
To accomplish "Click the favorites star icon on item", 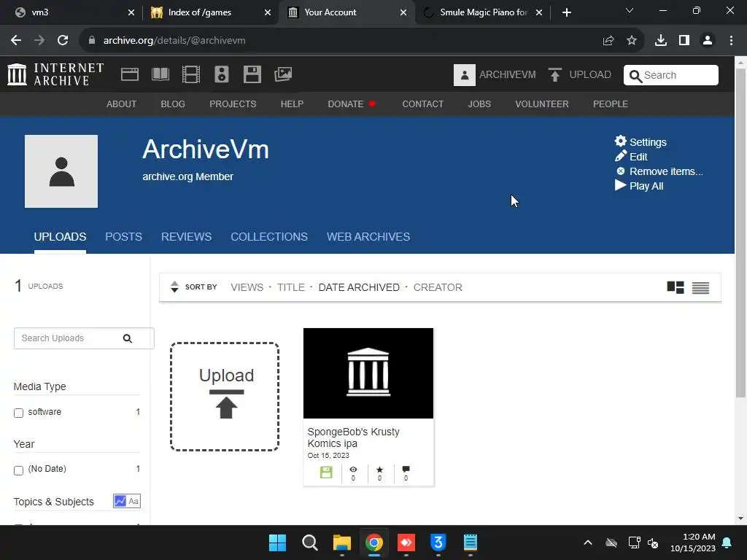I will (x=379, y=470).
